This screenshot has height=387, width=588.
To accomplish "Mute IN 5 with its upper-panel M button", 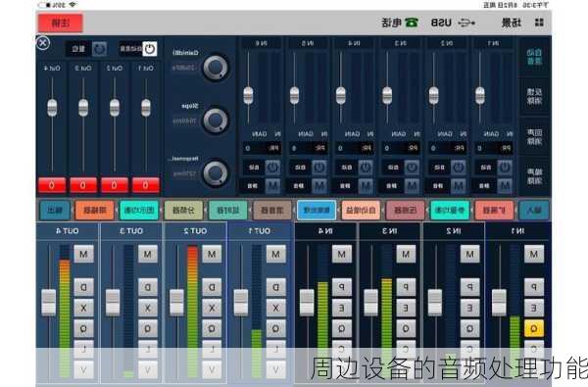I will tap(318, 185).
